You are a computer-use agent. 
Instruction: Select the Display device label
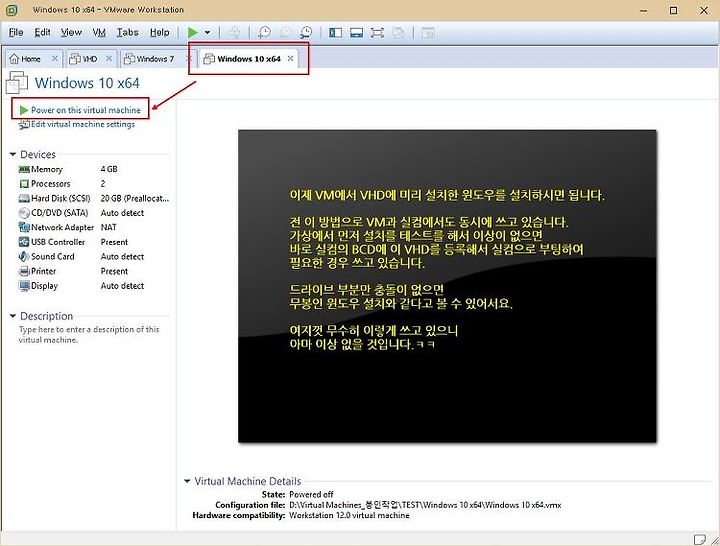click(44, 286)
